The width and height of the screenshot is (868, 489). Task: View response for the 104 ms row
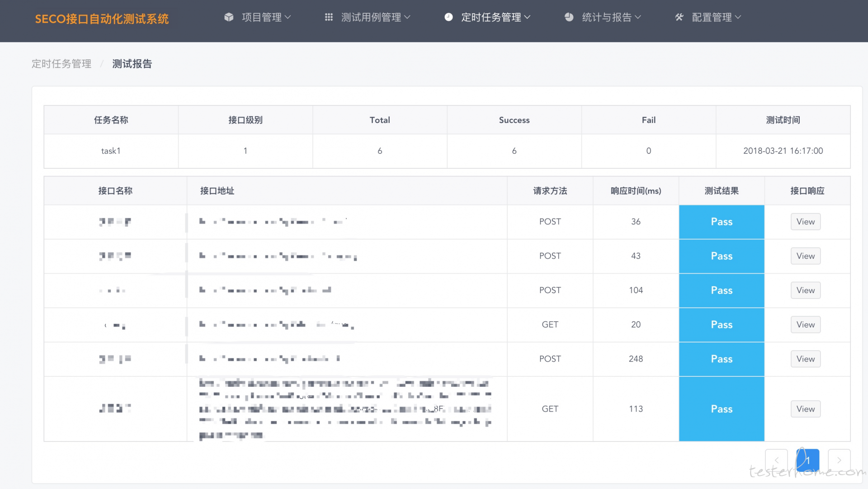pyautogui.click(x=806, y=290)
